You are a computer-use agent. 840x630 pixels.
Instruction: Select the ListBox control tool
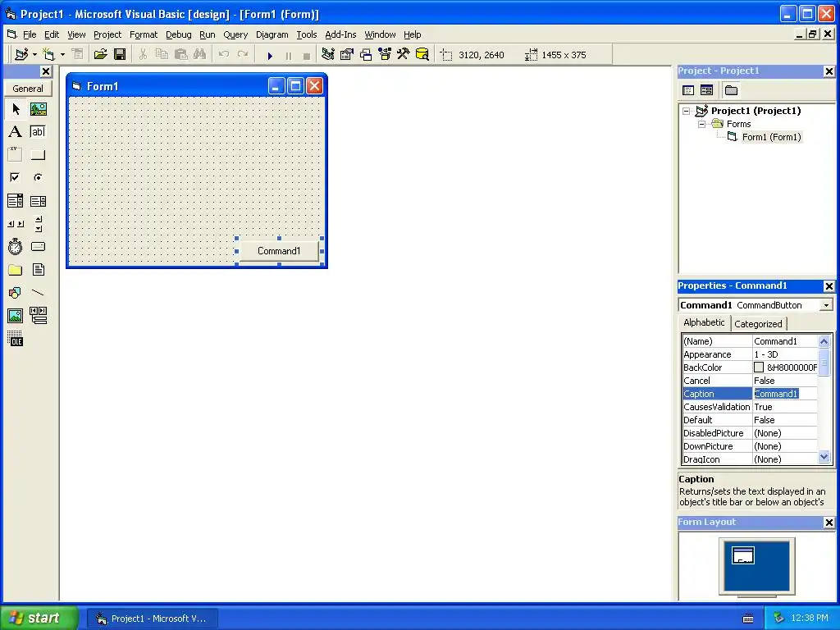click(38, 201)
